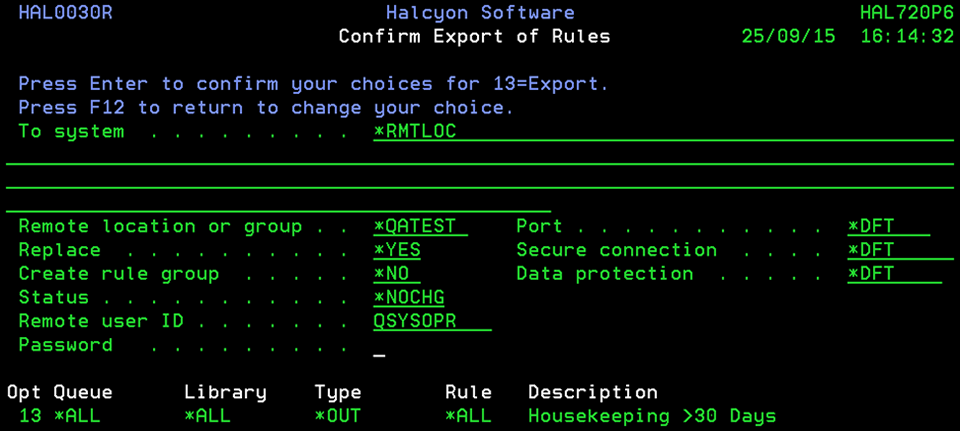Click the *ALL value under Rule column
Image resolution: width=960 pixels, height=431 pixels.
[x=469, y=416]
